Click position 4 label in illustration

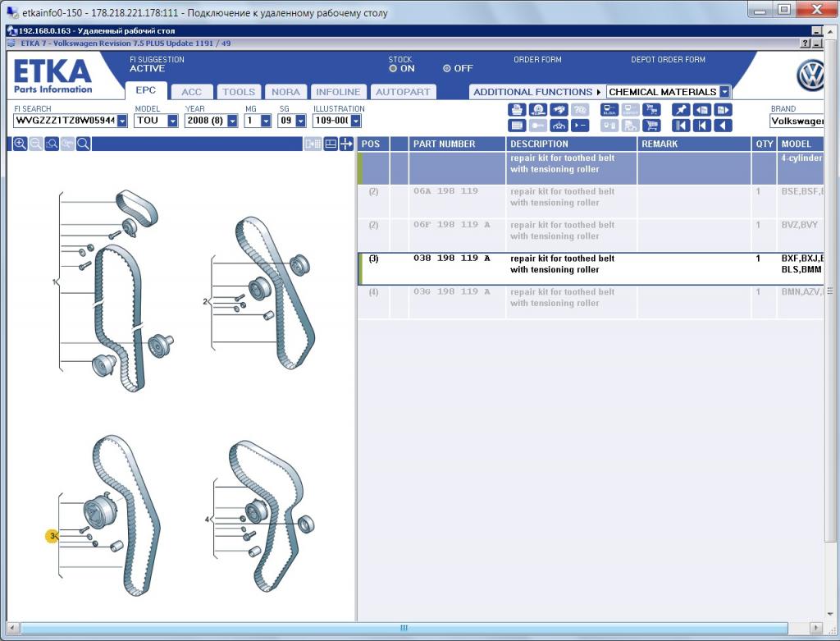[207, 520]
